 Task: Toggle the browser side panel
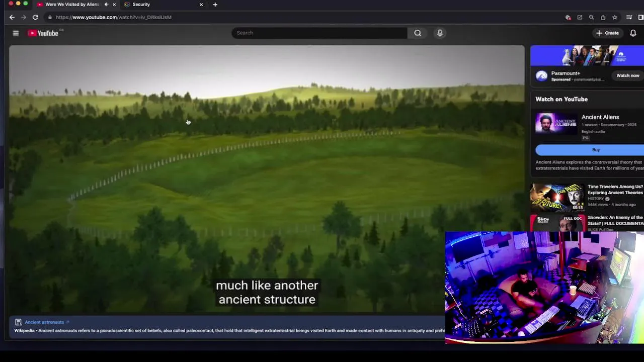click(640, 17)
